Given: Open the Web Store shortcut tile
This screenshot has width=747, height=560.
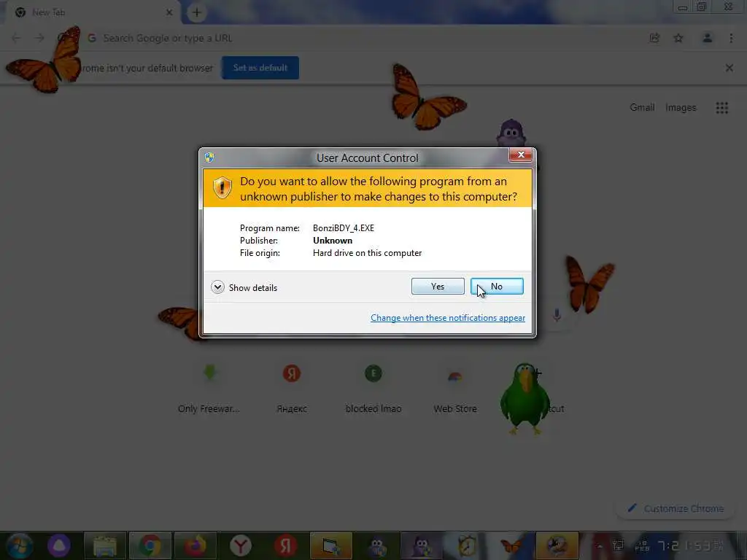Looking at the screenshot, I should point(455,388).
